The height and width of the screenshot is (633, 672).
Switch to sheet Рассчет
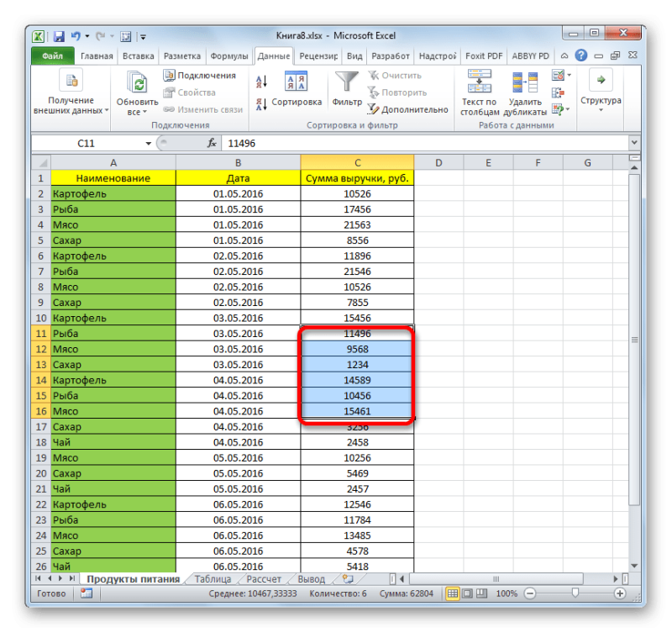tap(264, 579)
